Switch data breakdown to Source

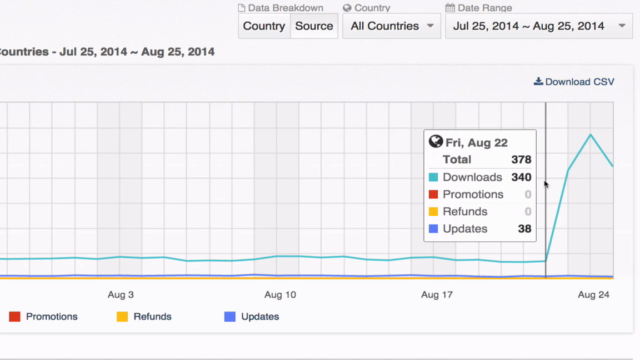click(x=314, y=26)
